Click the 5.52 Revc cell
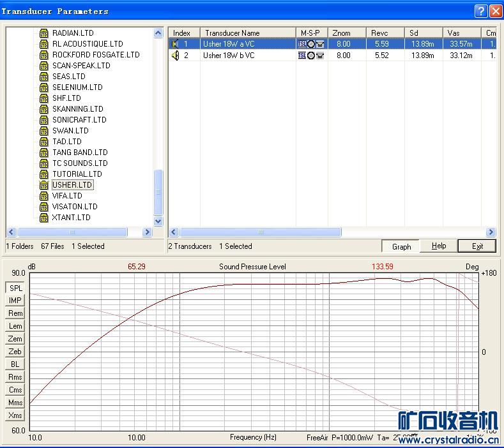Screen dimensions: 504x448 tap(382, 56)
